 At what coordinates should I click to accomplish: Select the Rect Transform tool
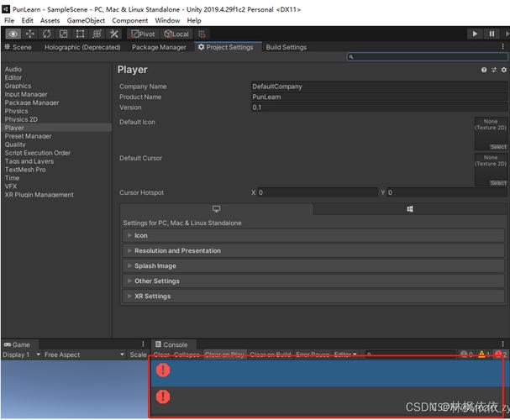pos(80,34)
